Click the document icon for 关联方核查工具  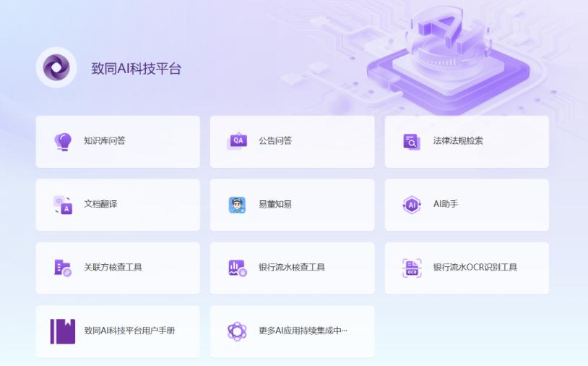(63, 268)
